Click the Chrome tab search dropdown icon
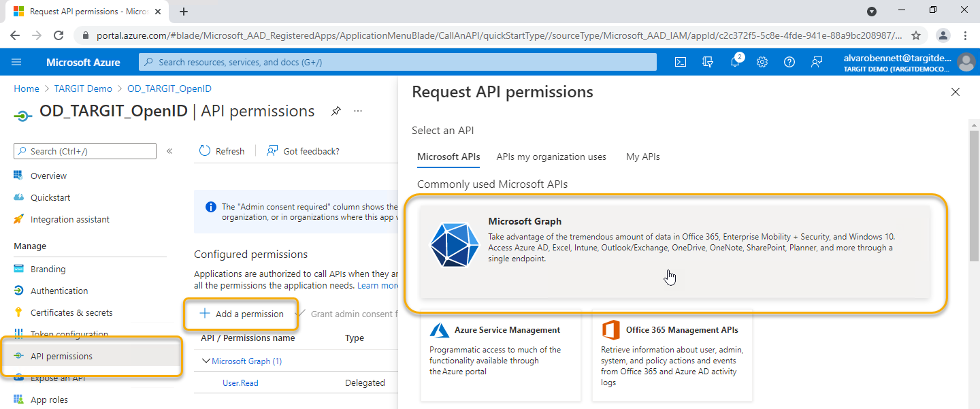Viewport: 980px width, 409px height. [x=872, y=12]
